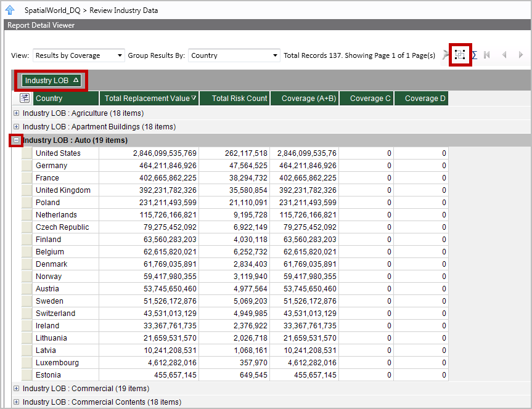Collapse the Industry LOB : Auto group
The height and width of the screenshot is (409, 532).
pyautogui.click(x=17, y=140)
